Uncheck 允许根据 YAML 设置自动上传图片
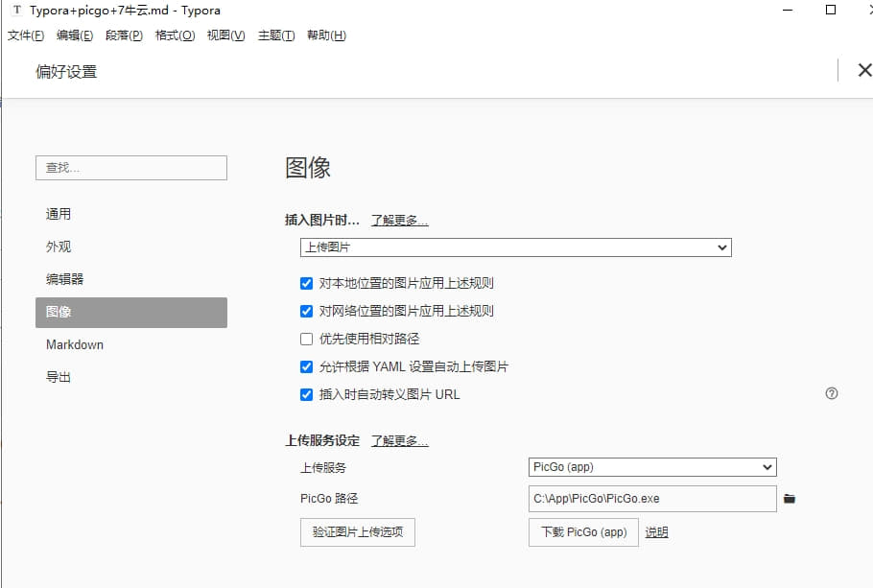This screenshot has width=873, height=588. (309, 366)
